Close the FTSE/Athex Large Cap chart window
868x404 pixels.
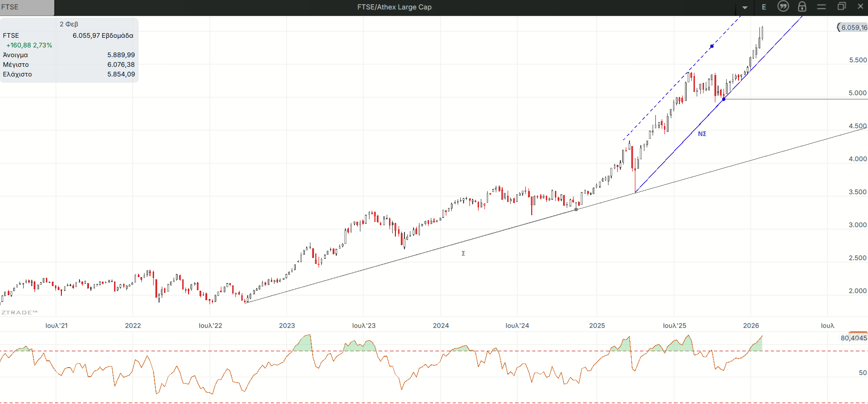point(860,6)
